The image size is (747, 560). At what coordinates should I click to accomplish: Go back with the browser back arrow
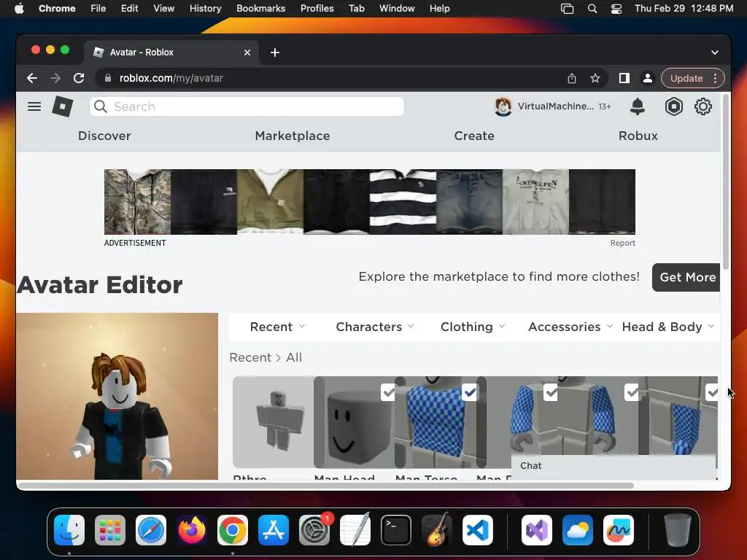(x=32, y=78)
